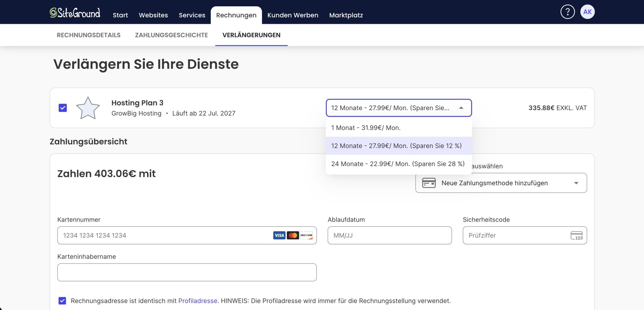The image size is (644, 310).
Task: Select 12 Monate - 27.99€/ Mon. option
Action: 399,146
